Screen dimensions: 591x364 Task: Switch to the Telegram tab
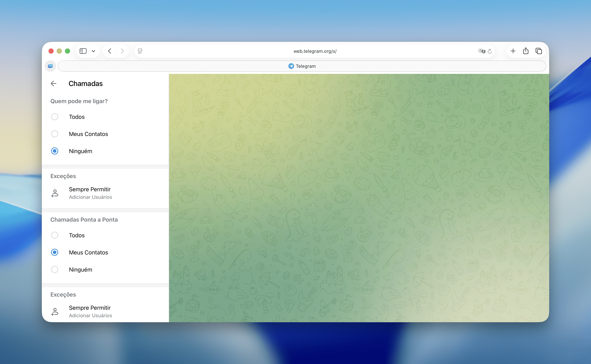tap(302, 66)
